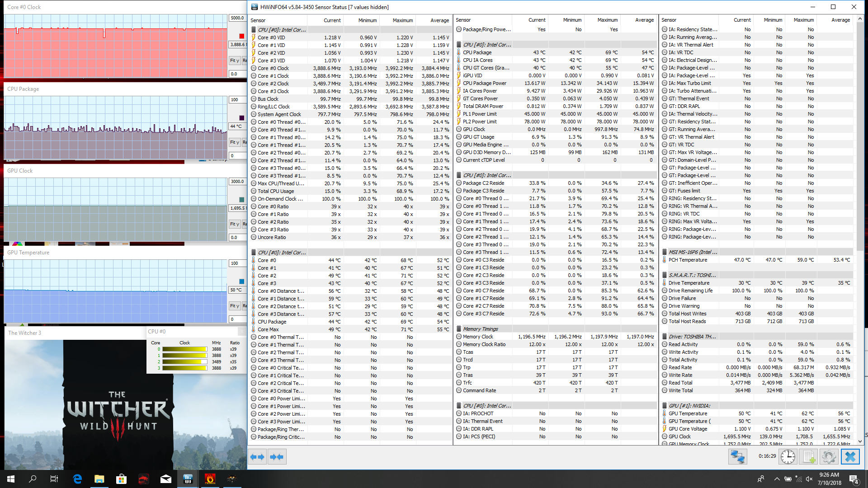Image resolution: width=868 pixels, height=488 pixels.
Task: Open File Explorer from the taskbar
Action: coord(99,479)
